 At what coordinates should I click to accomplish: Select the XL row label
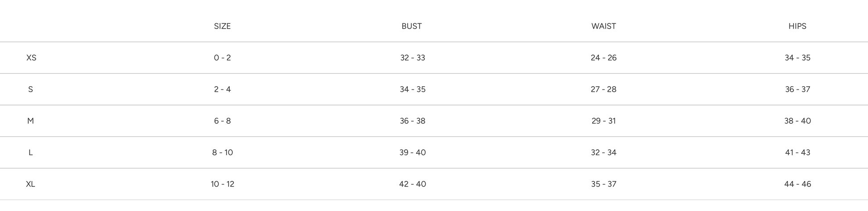(x=30, y=184)
